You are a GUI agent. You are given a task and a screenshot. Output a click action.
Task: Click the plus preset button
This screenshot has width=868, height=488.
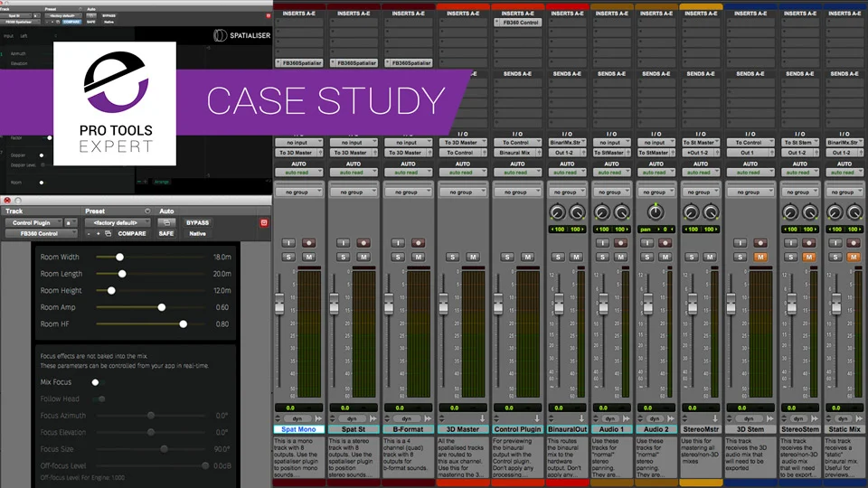pyautogui.click(x=99, y=233)
